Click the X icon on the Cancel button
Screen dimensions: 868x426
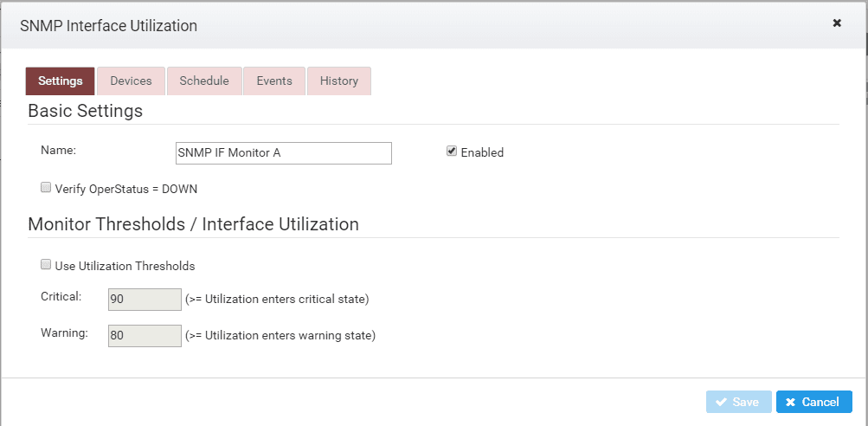tap(790, 402)
